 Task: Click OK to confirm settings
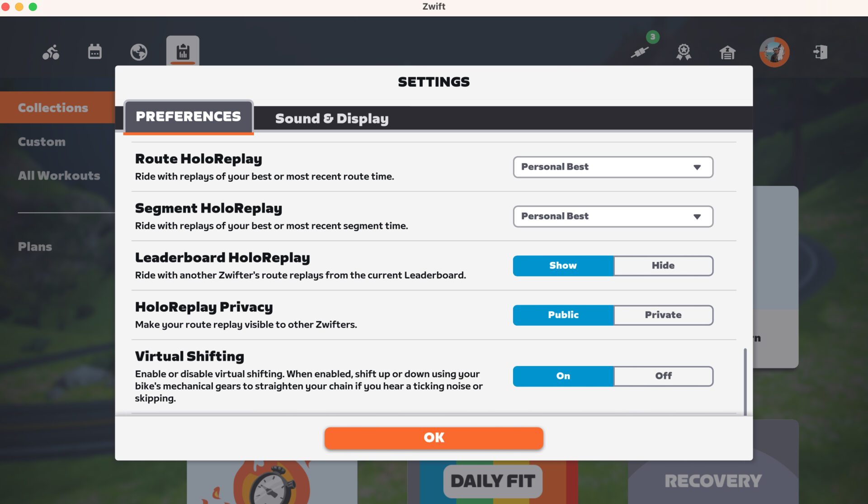point(434,437)
